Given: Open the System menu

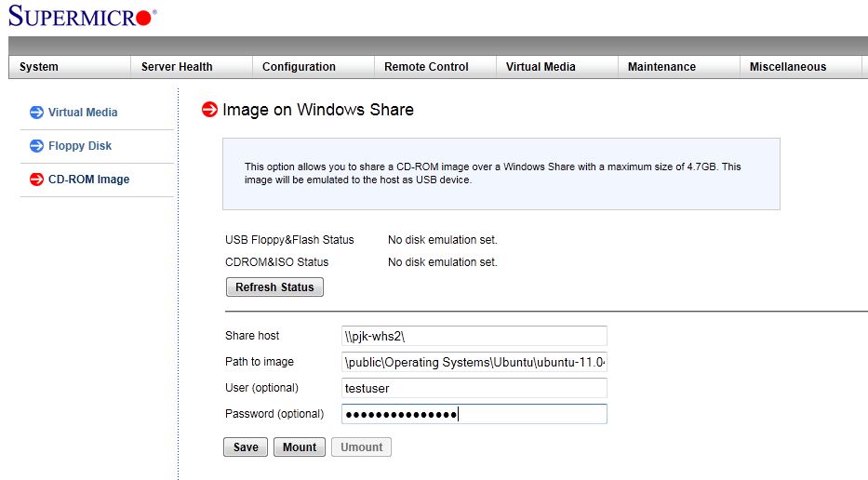Looking at the screenshot, I should 39,67.
